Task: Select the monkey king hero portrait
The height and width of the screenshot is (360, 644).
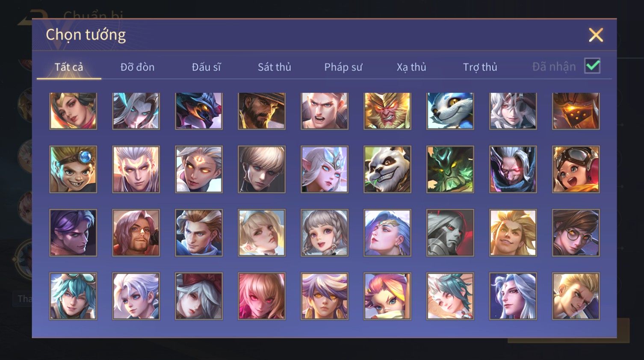Action: point(387,111)
